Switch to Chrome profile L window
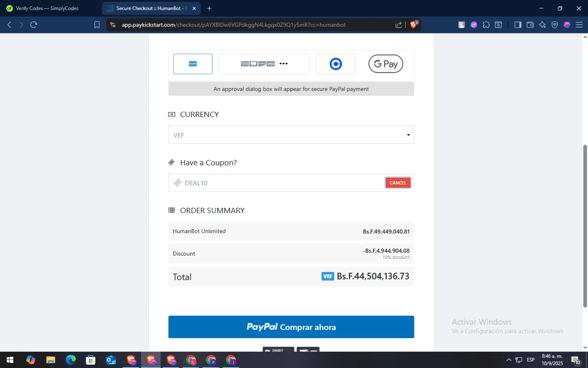 191,360
